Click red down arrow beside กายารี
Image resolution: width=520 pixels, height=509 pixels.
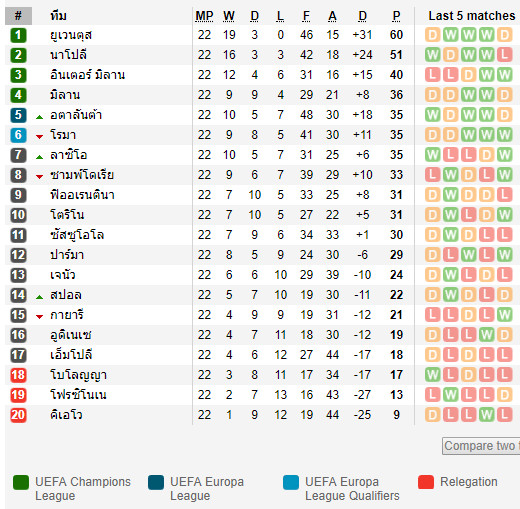click(40, 317)
